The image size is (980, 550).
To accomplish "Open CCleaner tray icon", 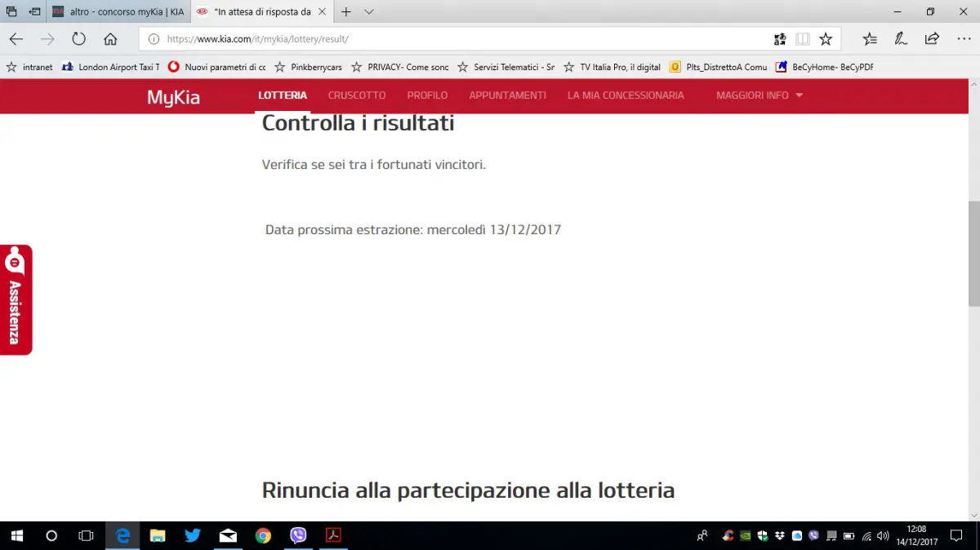I will tap(728, 536).
